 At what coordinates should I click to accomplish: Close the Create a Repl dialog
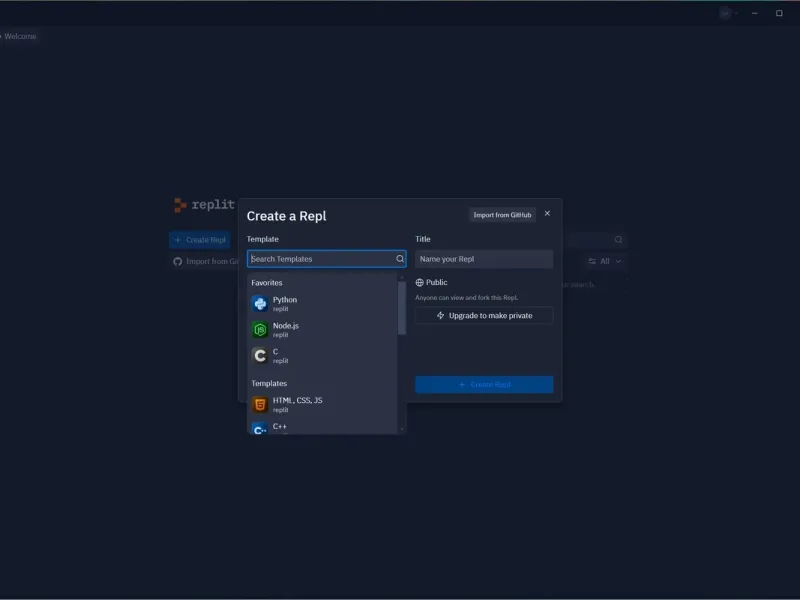547,214
